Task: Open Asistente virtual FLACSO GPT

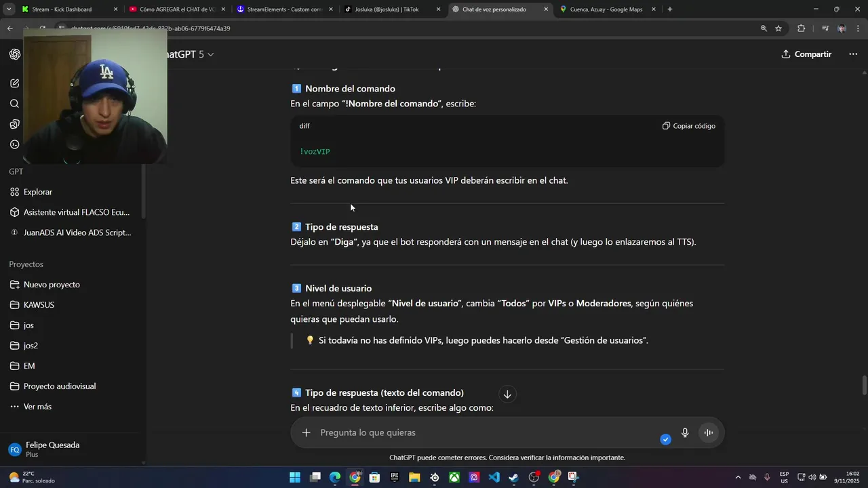Action: click(x=71, y=212)
